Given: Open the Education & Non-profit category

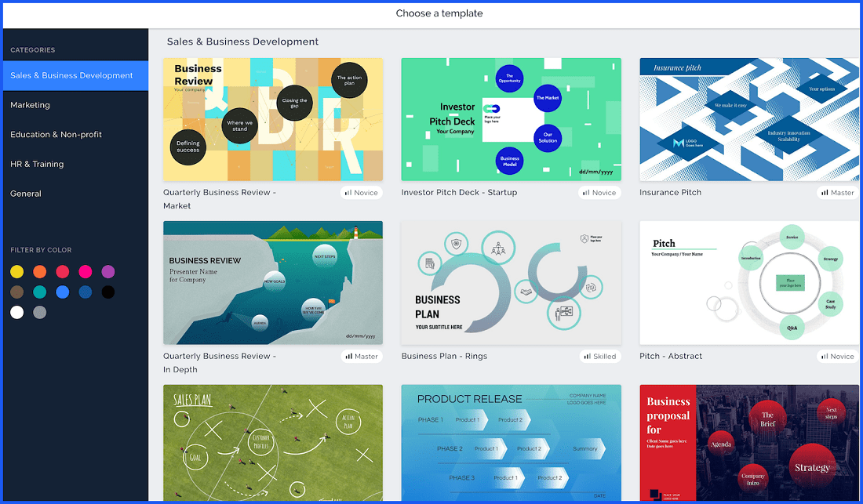Looking at the screenshot, I should (55, 134).
